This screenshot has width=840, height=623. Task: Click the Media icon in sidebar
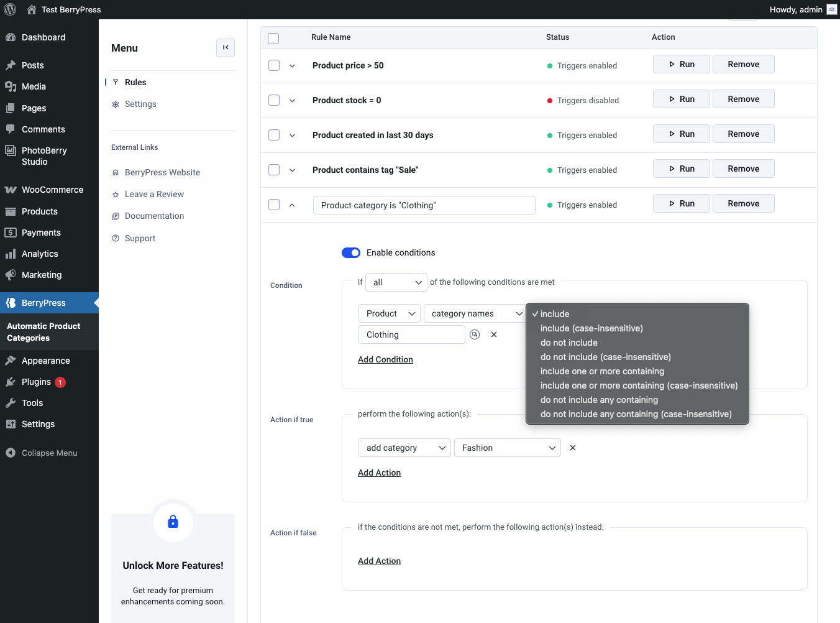[x=11, y=86]
